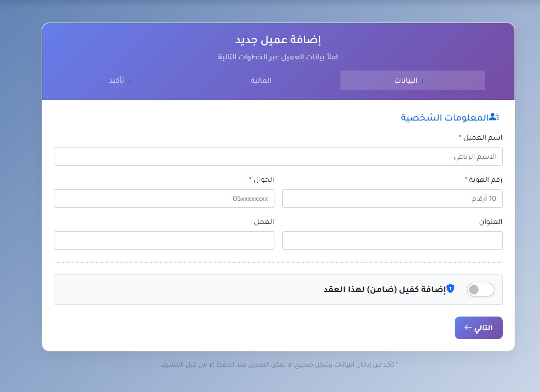540x392 pixels.
Task: Click the toggle knob in the كفيل section
Action: point(474,289)
